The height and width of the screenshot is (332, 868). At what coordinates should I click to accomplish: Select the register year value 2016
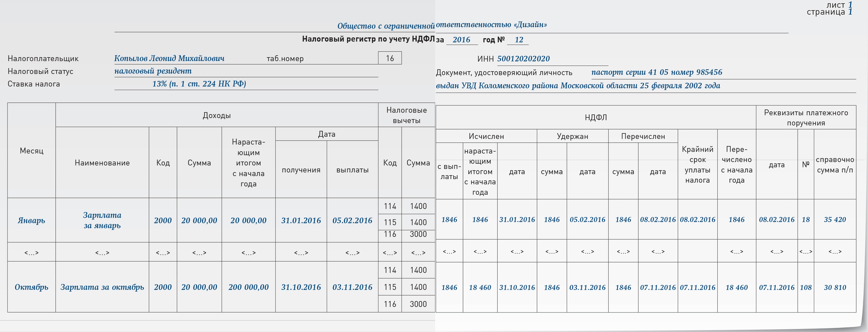pyautogui.click(x=461, y=39)
